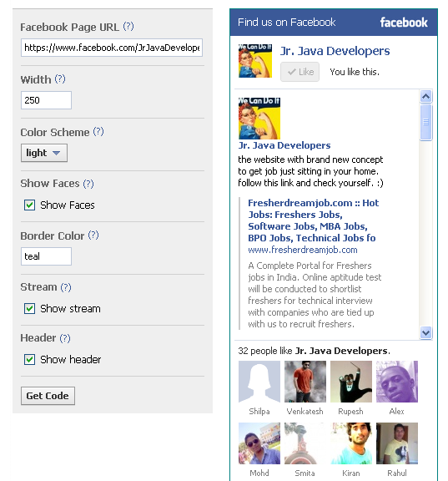Screen dimensions: 448x481
Task: Click the post text about brand new concept
Action: point(310,171)
